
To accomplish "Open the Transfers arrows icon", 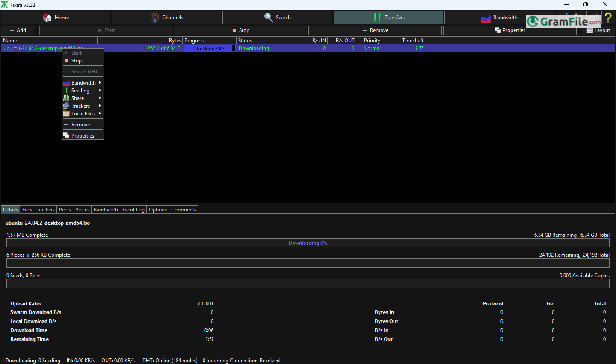I will pyautogui.click(x=377, y=18).
